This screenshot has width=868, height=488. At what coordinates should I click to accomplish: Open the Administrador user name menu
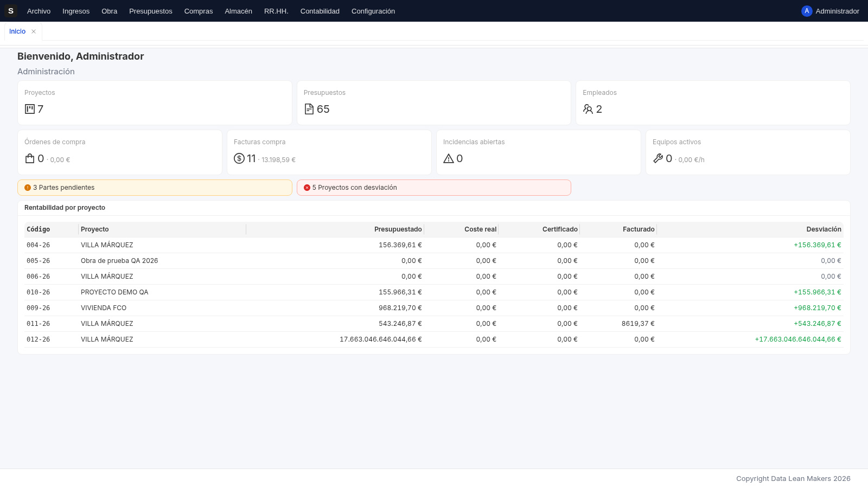click(837, 11)
